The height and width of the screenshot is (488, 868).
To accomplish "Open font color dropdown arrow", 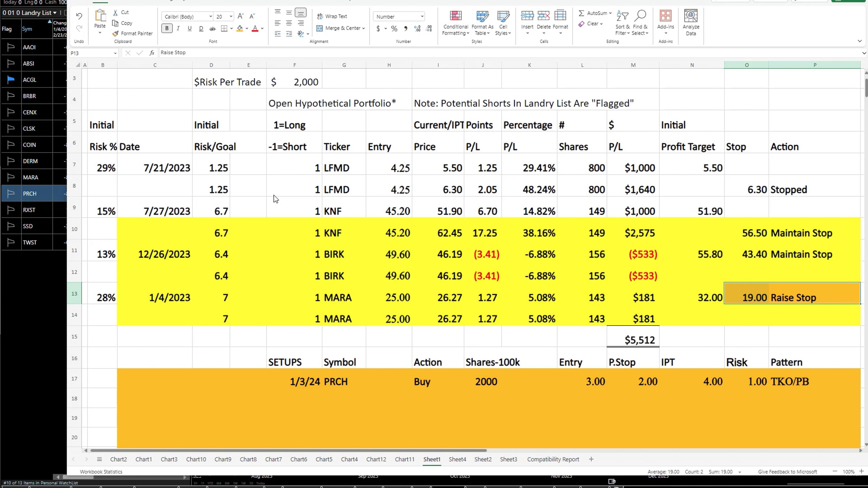I will [262, 28].
